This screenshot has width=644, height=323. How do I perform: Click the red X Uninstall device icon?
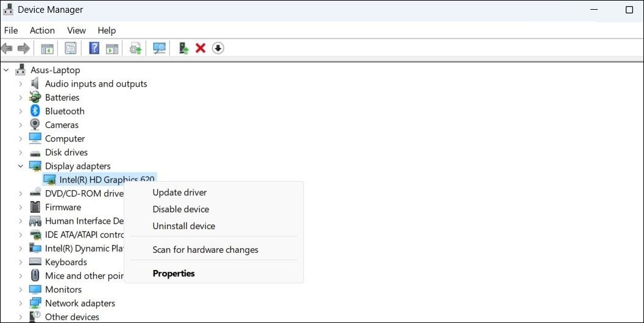200,49
